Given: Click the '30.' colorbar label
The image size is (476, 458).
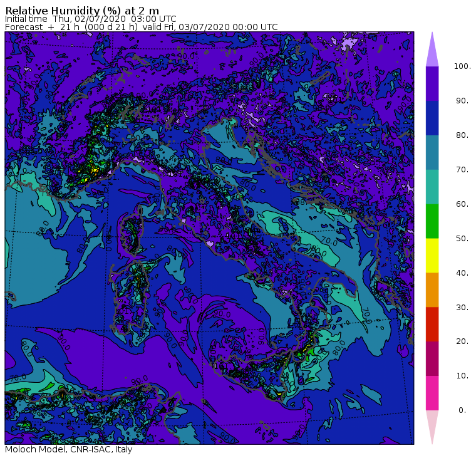Looking at the screenshot, I should pos(462,307).
